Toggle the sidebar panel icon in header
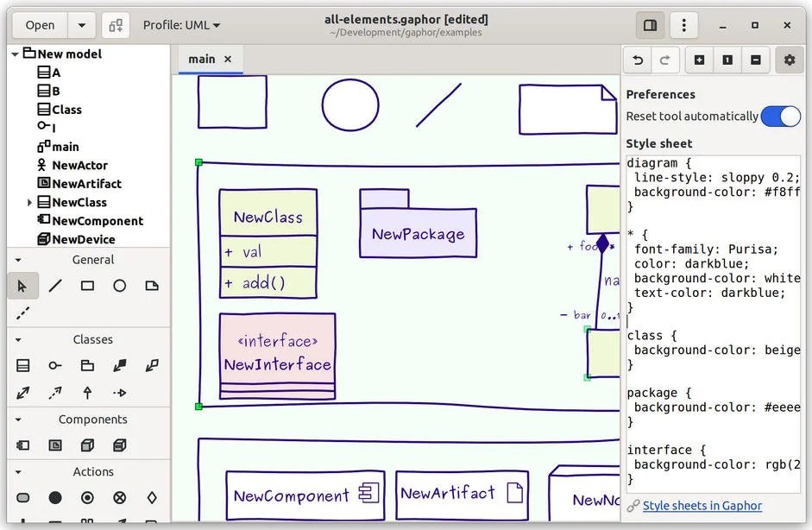The image size is (812, 530). (x=650, y=25)
